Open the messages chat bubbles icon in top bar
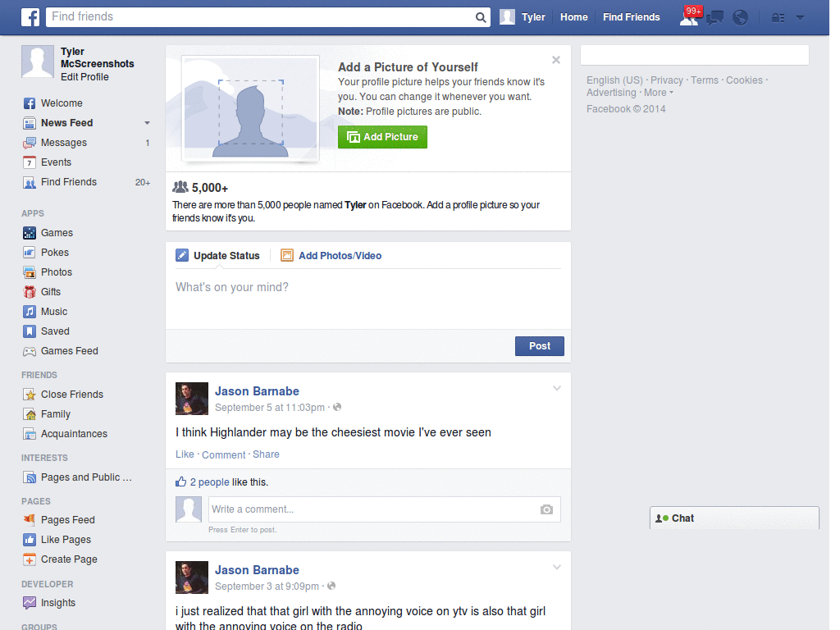 click(x=714, y=18)
